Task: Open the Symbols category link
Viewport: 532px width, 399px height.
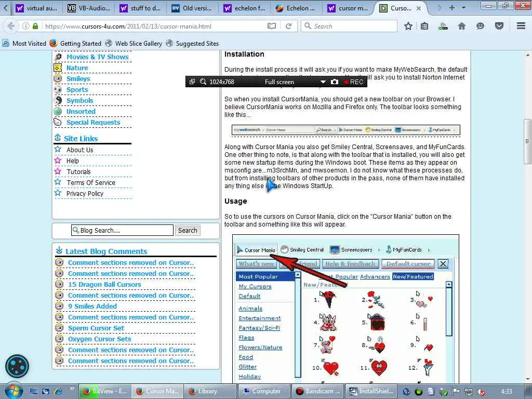Action: 79,100
